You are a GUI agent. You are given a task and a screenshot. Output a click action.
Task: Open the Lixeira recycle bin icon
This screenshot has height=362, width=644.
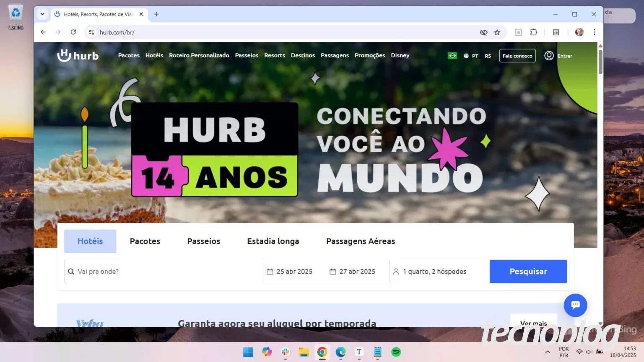click(x=16, y=17)
